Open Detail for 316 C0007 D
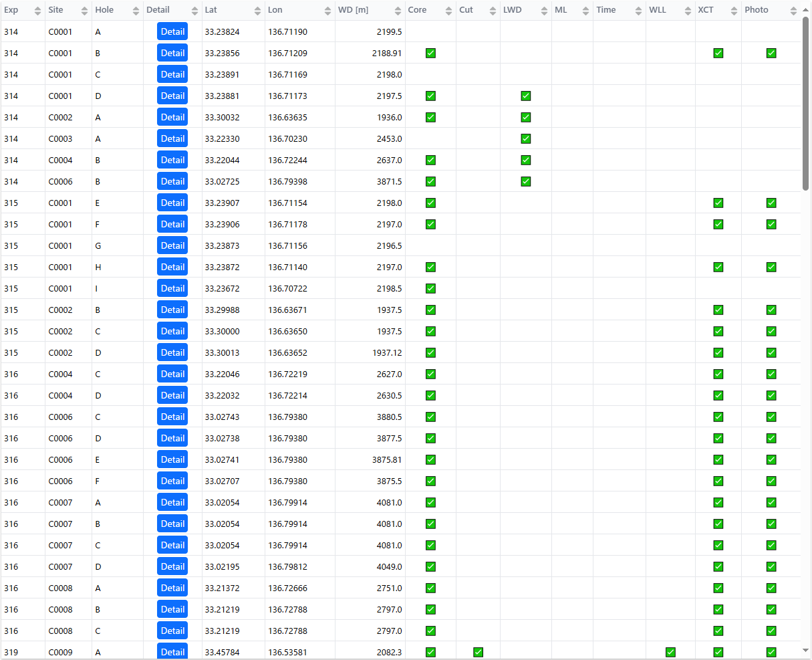The width and height of the screenshot is (812, 660). (172, 566)
